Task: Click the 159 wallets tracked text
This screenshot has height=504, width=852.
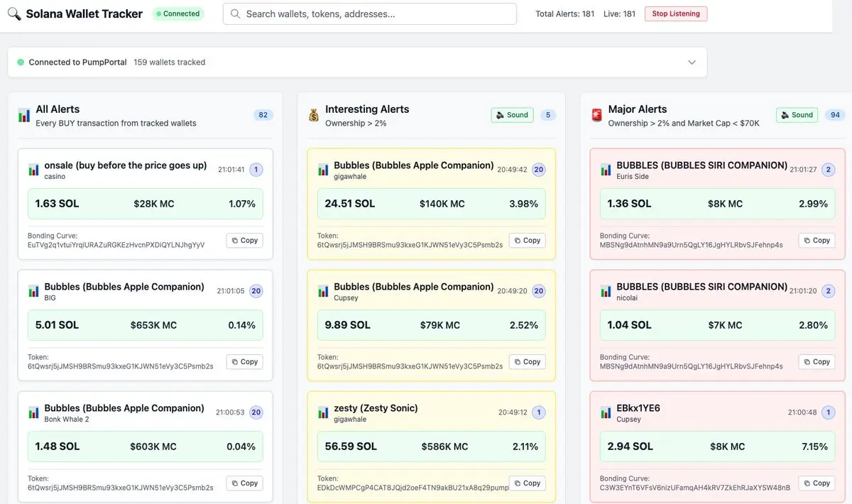Action: (169, 62)
